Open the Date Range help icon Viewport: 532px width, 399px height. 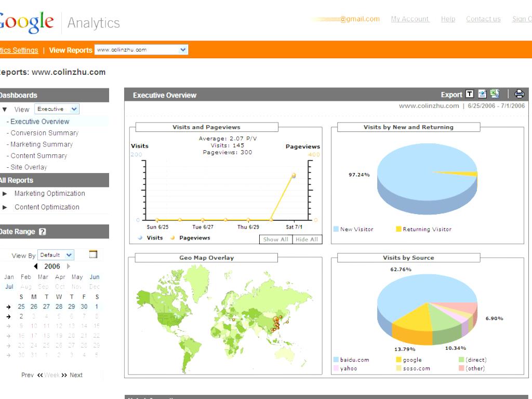click(43, 232)
